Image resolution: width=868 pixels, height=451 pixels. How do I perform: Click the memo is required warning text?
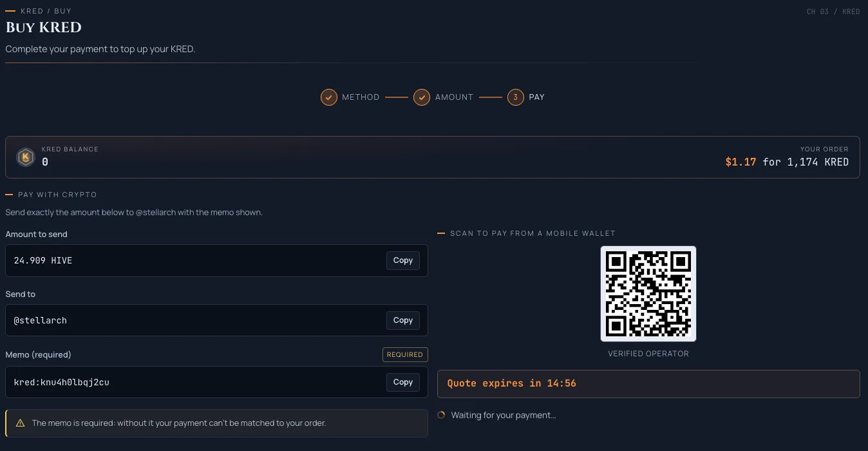coord(179,423)
